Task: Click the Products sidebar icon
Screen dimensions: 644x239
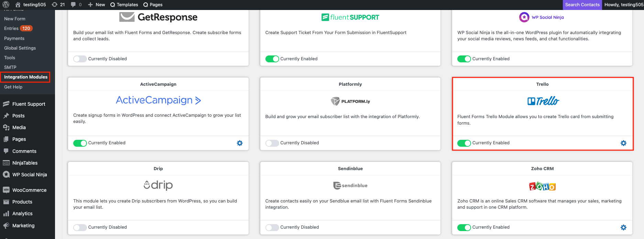Action: coord(6,202)
